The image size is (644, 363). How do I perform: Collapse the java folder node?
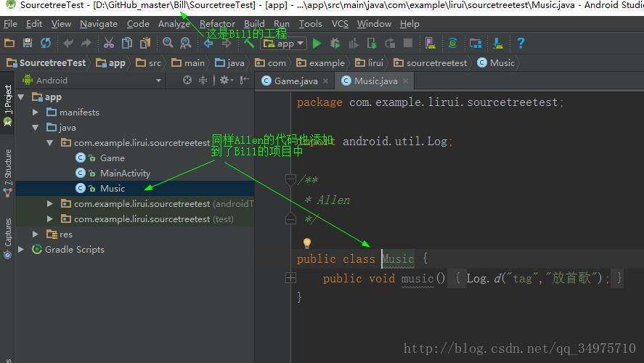[x=36, y=128]
